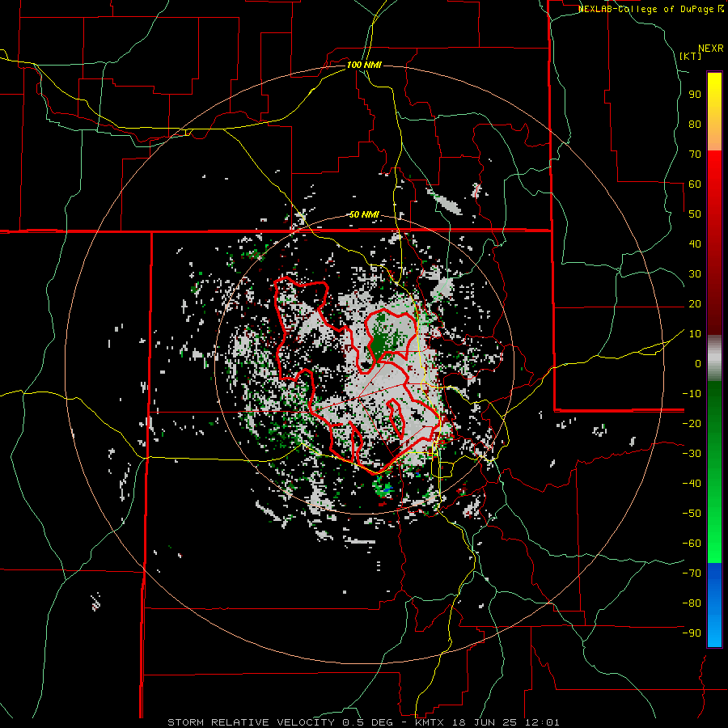Screen dimensions: 728x728
Task: Click the "40" scale value
Action: point(695,244)
